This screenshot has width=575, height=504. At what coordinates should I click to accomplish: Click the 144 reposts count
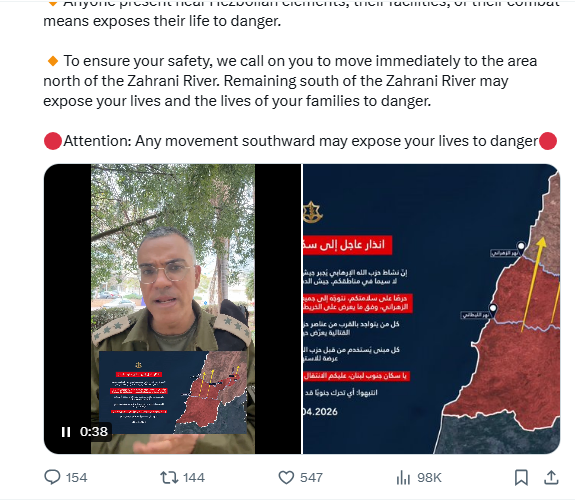coord(194,478)
